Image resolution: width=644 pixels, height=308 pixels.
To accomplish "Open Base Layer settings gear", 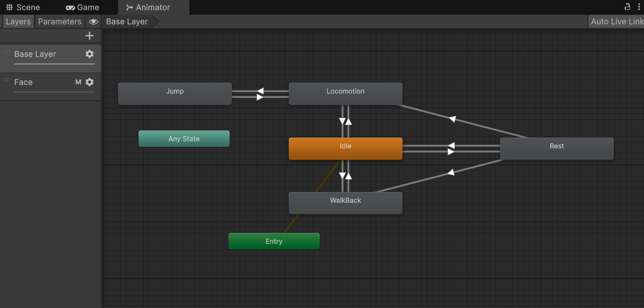I will (x=90, y=54).
